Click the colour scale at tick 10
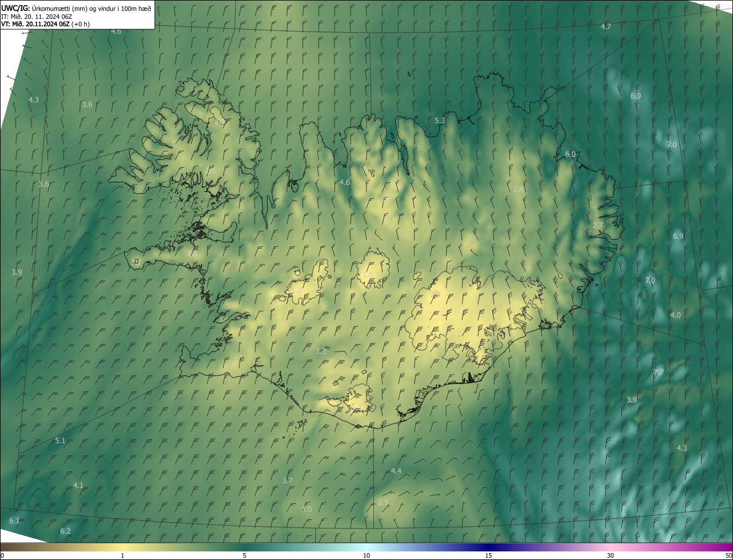Image resolution: width=733 pixels, height=560 pixels. 366,556
